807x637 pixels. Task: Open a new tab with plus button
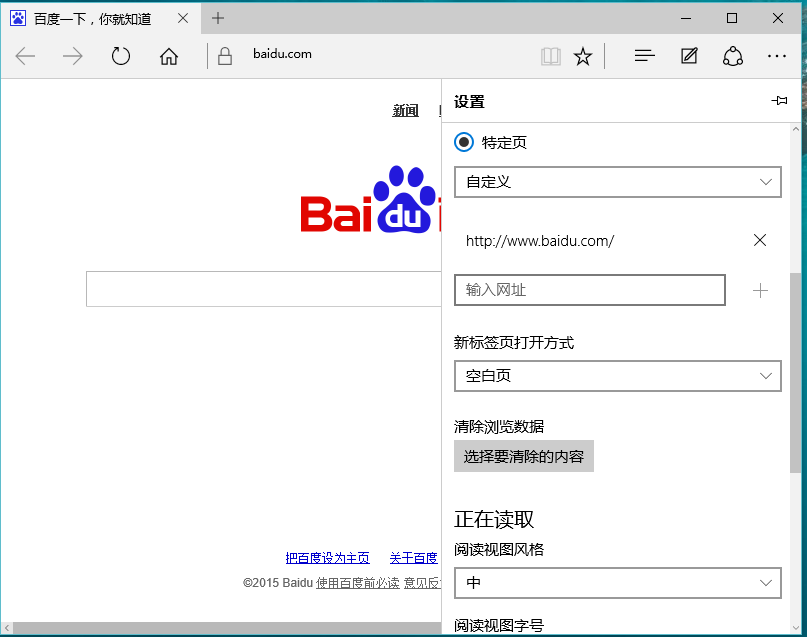point(218,18)
